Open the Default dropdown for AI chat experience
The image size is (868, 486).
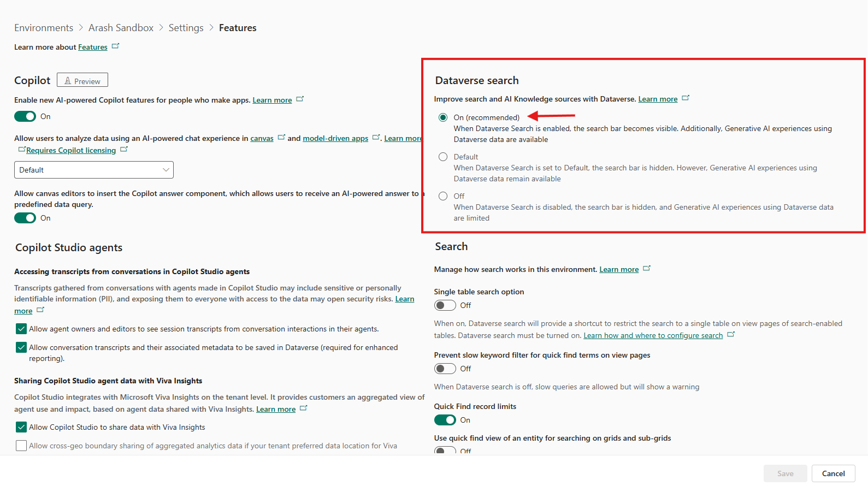pos(94,170)
